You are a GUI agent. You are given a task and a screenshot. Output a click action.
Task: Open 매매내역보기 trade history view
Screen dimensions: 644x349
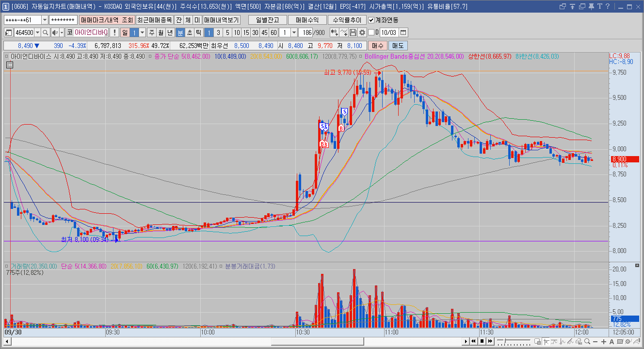(221, 20)
